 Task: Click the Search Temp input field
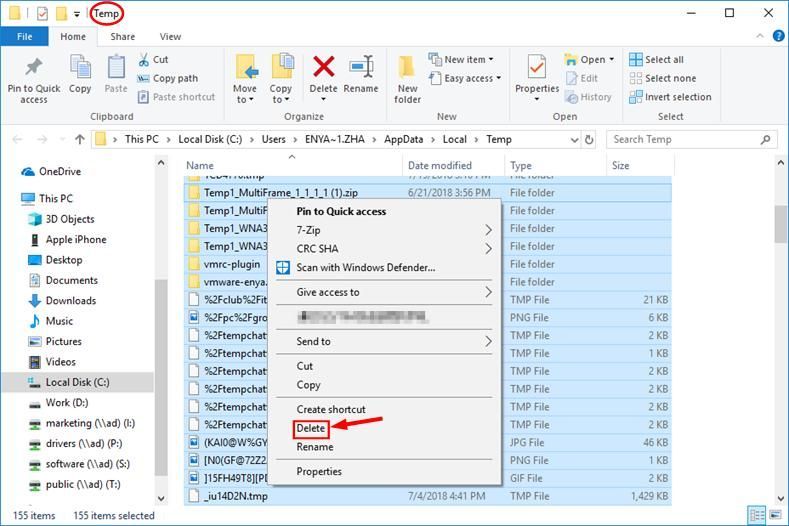pos(691,139)
